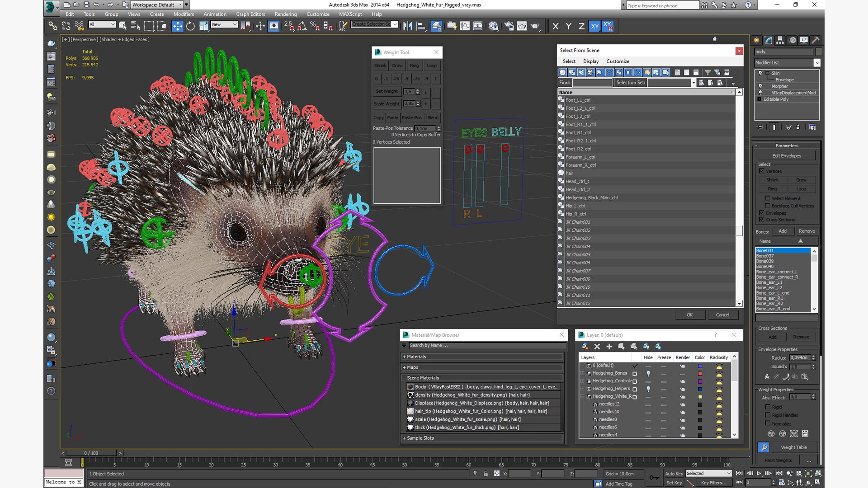This screenshot has height=488, width=868.
Task: Enable Select Element checkbox
Action: [767, 198]
